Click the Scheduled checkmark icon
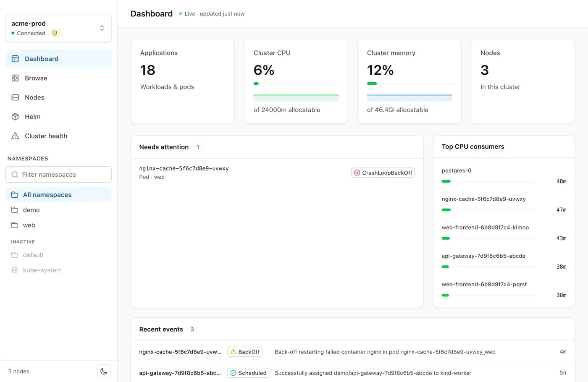This screenshot has height=382, width=588. point(234,373)
